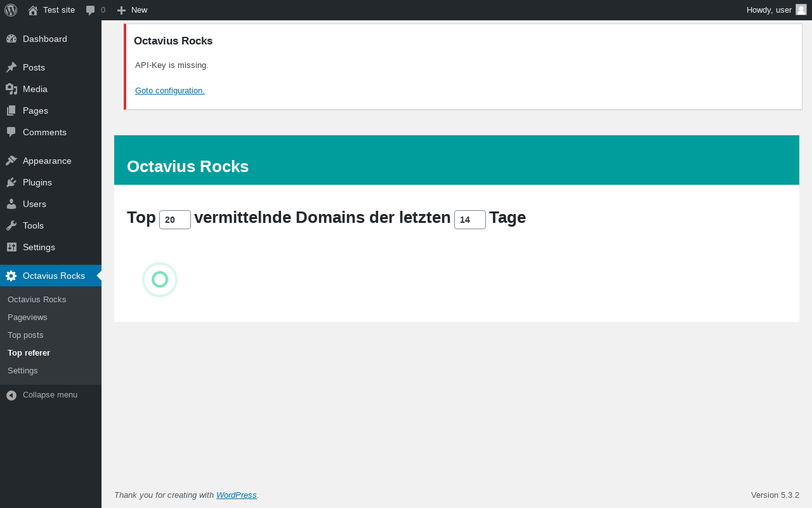The height and width of the screenshot is (508, 812).
Task: Click the Appearance paintbrush icon
Action: coord(11,161)
